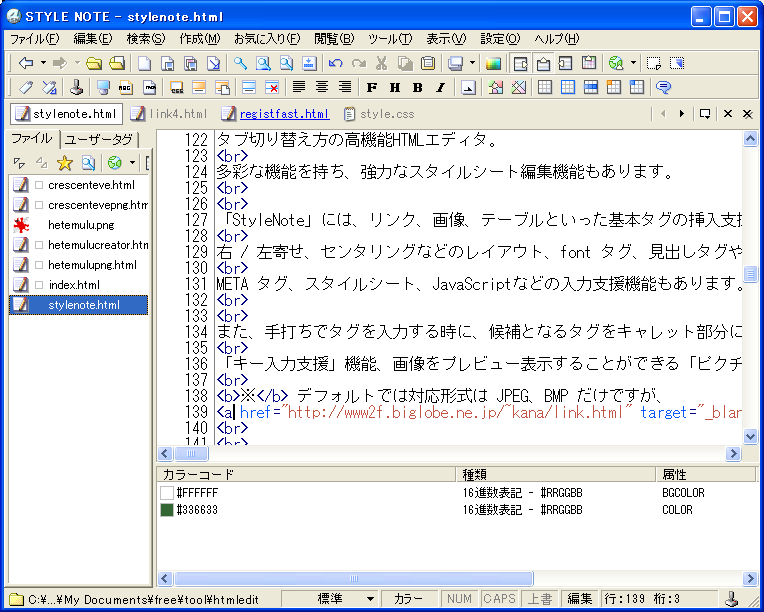Close current tab with X button
The image size is (764, 612).
pyautogui.click(x=727, y=114)
